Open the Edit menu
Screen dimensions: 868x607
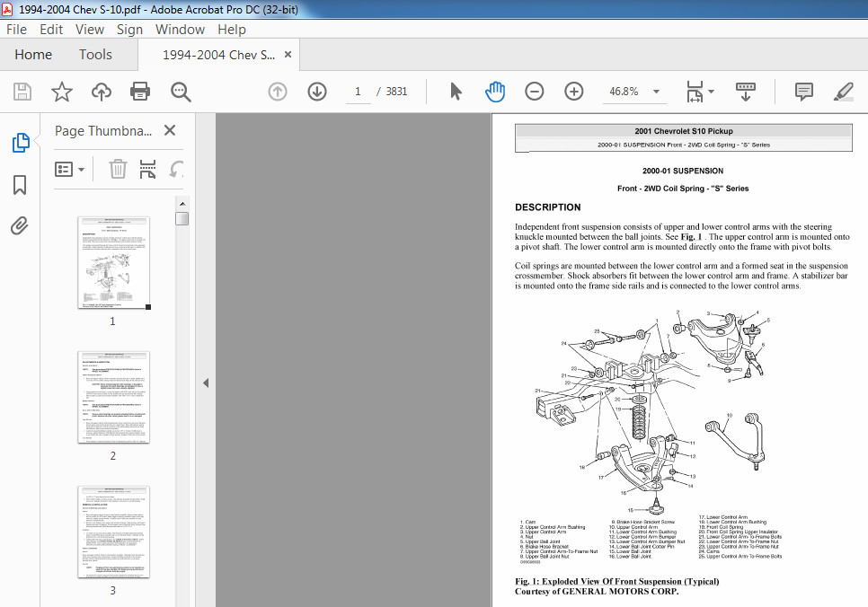tap(51, 30)
